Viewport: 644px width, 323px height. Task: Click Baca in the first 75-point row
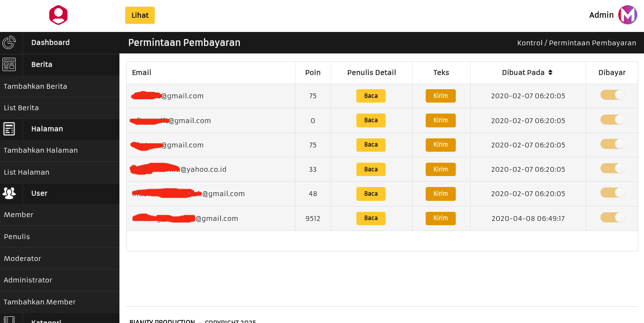(x=371, y=96)
